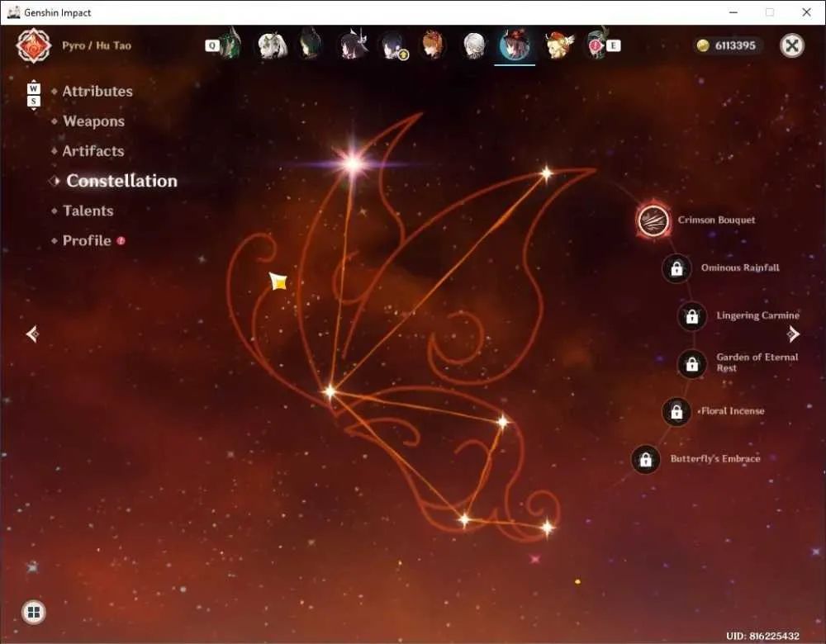Open the four-square menu icon at bottom left
The height and width of the screenshot is (644, 826).
[34, 612]
